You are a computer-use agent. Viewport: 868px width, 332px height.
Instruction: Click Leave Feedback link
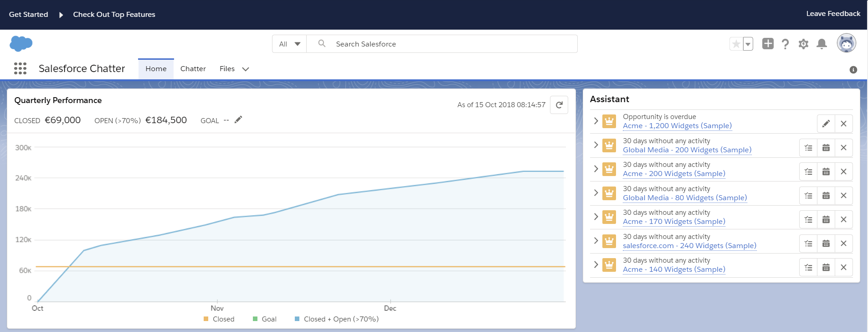point(833,14)
